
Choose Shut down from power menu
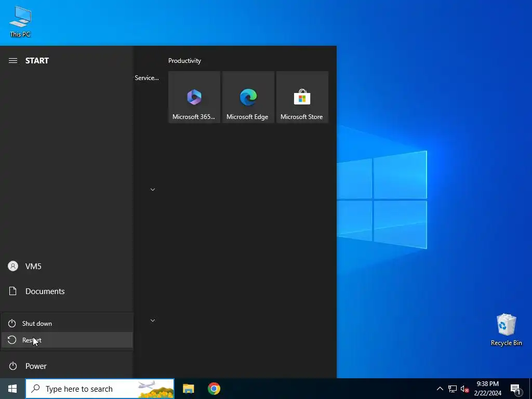[67, 323]
